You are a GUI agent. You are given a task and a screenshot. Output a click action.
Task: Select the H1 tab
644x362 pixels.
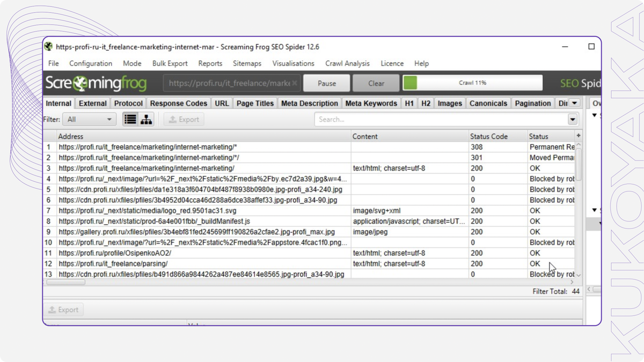[409, 104]
